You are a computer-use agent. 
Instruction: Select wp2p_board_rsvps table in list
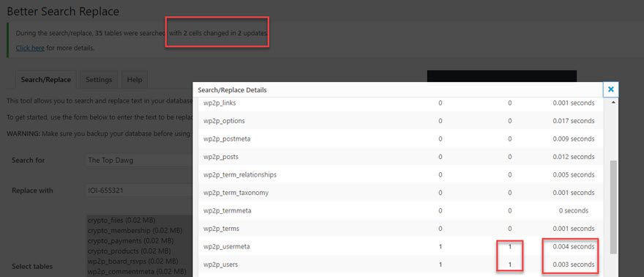[x=132, y=261]
